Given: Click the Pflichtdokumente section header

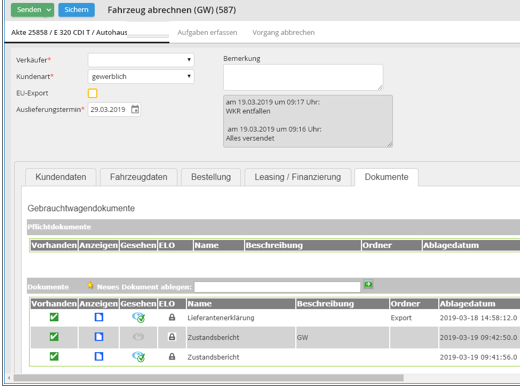Looking at the screenshot, I should click(273, 227).
